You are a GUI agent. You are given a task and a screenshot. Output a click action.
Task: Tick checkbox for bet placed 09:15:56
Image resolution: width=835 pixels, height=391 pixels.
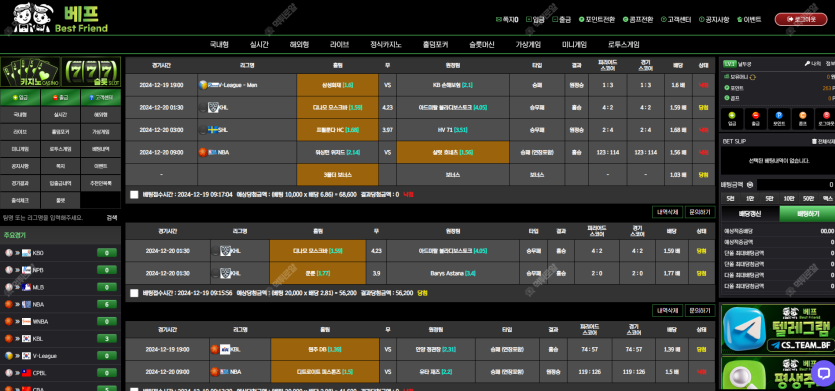click(x=134, y=293)
